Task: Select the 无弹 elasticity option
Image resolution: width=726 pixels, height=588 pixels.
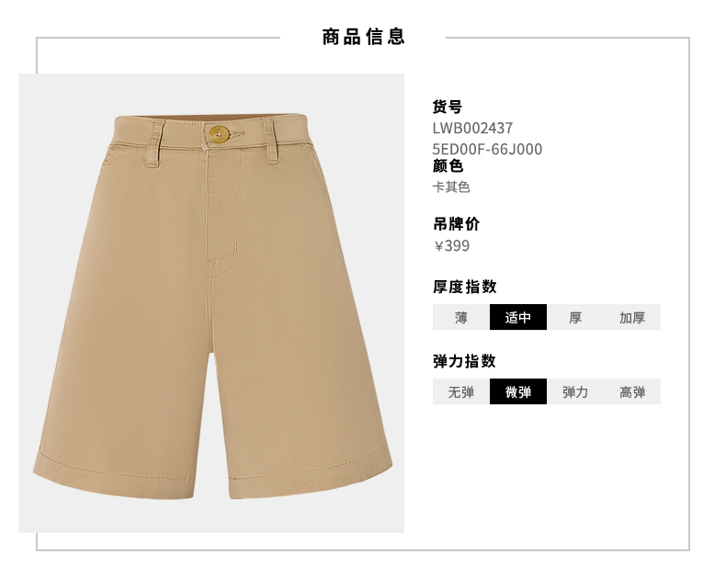Action: tap(460, 391)
